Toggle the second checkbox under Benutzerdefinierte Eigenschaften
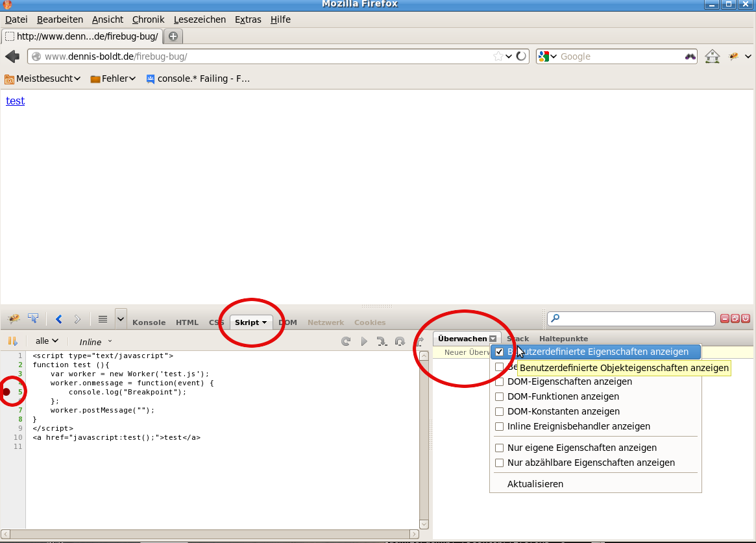Viewport: 756px width, 543px height. [500, 367]
